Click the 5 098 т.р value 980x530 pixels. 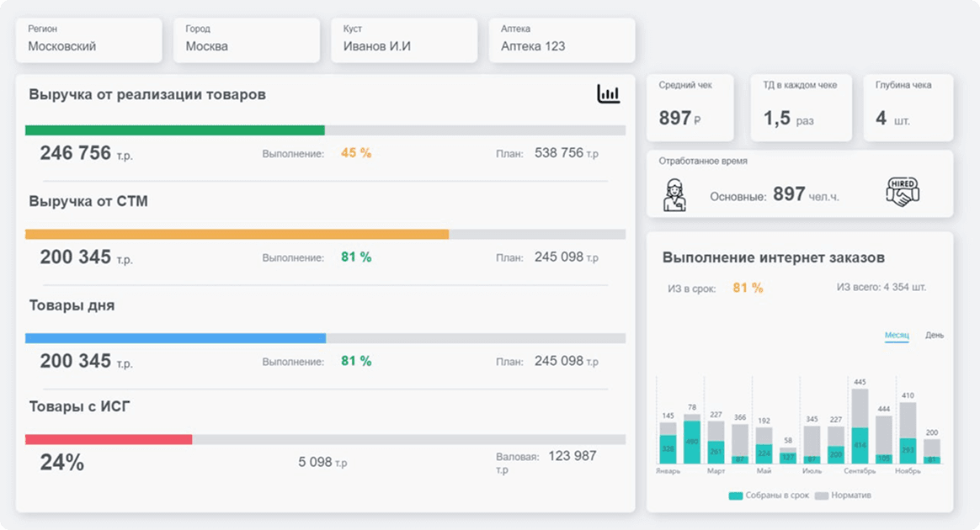tap(322, 462)
